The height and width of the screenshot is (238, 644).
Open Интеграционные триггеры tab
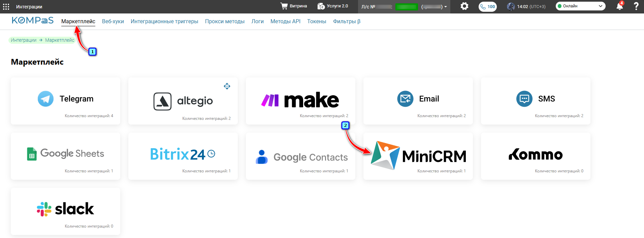(x=164, y=22)
